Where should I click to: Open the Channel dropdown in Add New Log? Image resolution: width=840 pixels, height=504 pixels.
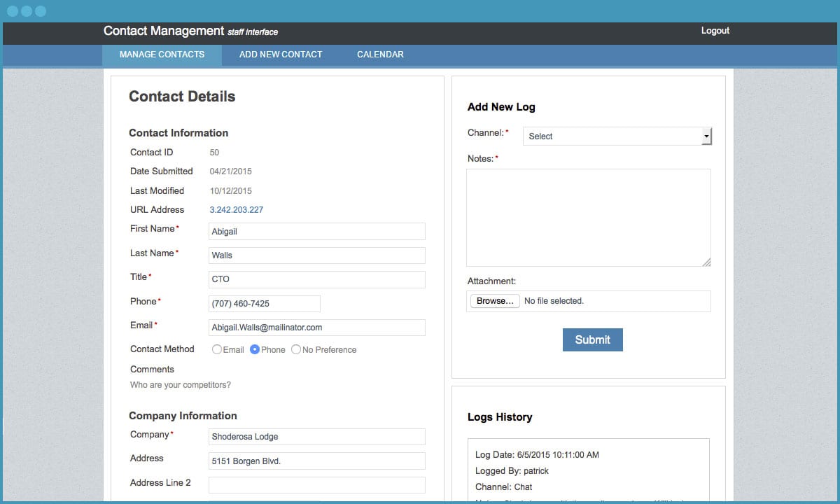616,136
